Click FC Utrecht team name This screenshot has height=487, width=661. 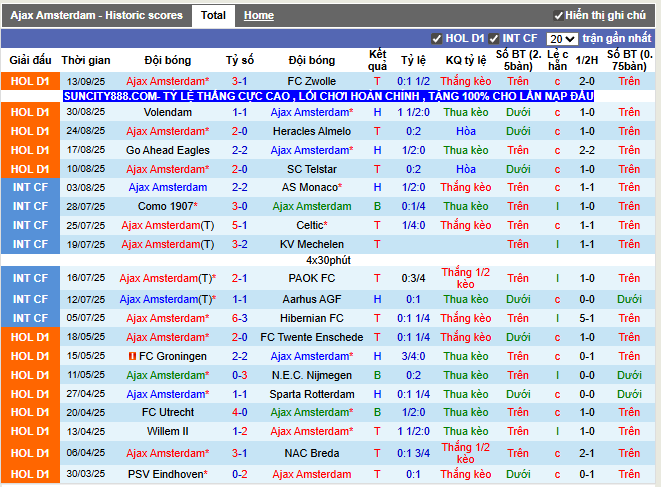pos(168,412)
